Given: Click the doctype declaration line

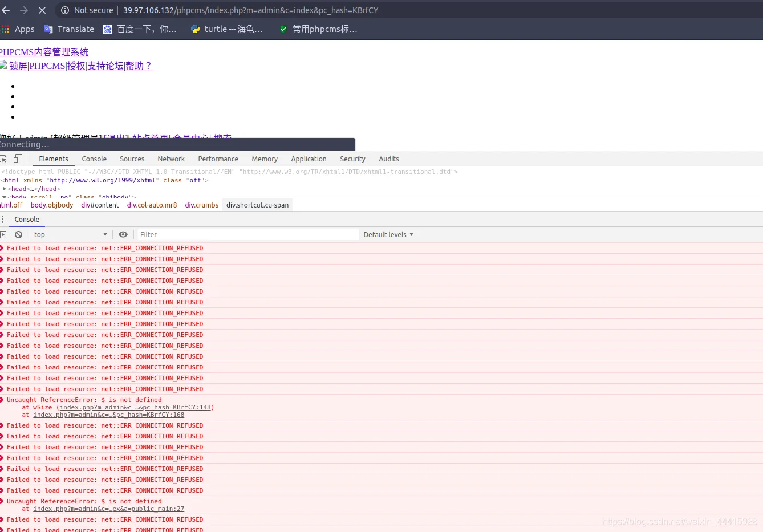Looking at the screenshot, I should (x=230, y=172).
